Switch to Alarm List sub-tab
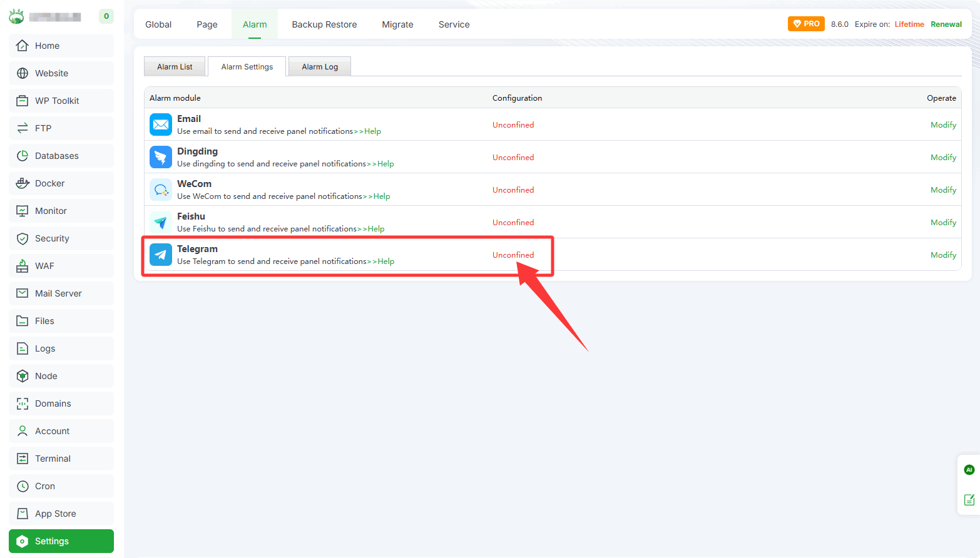Image resolution: width=980 pixels, height=558 pixels. click(175, 66)
